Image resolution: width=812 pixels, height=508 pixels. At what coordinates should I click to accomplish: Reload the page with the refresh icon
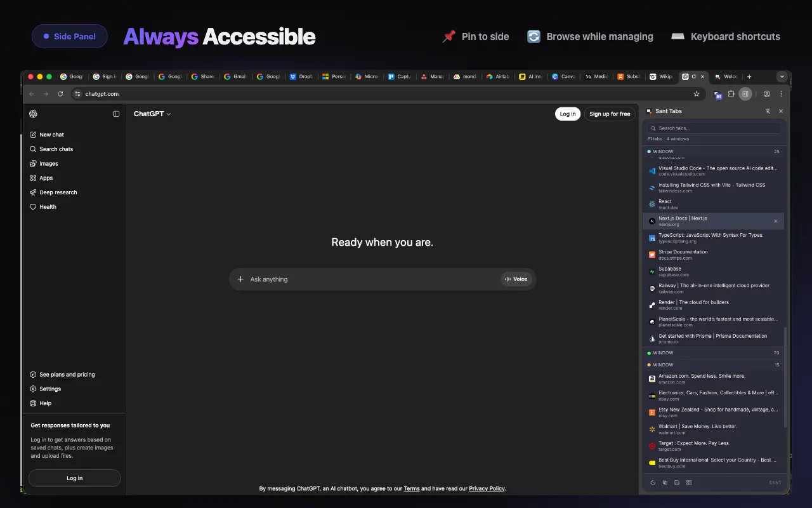[60, 94]
